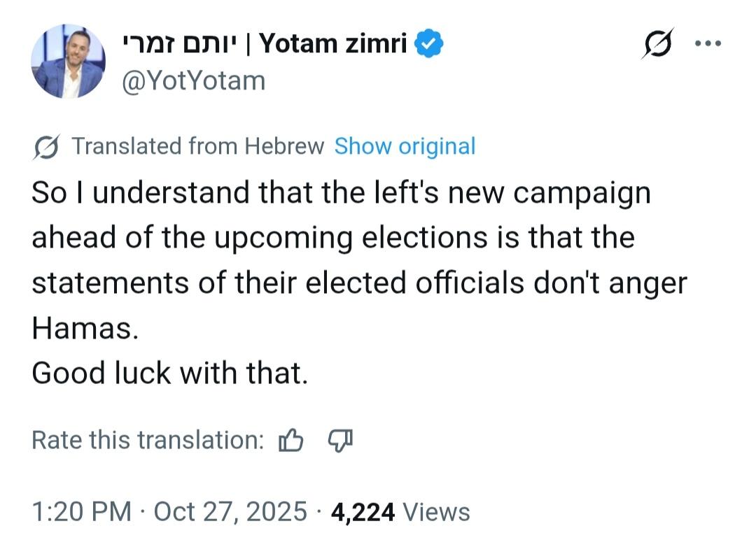
Task: Open Yotam zimri's profile picture
Action: [x=68, y=61]
